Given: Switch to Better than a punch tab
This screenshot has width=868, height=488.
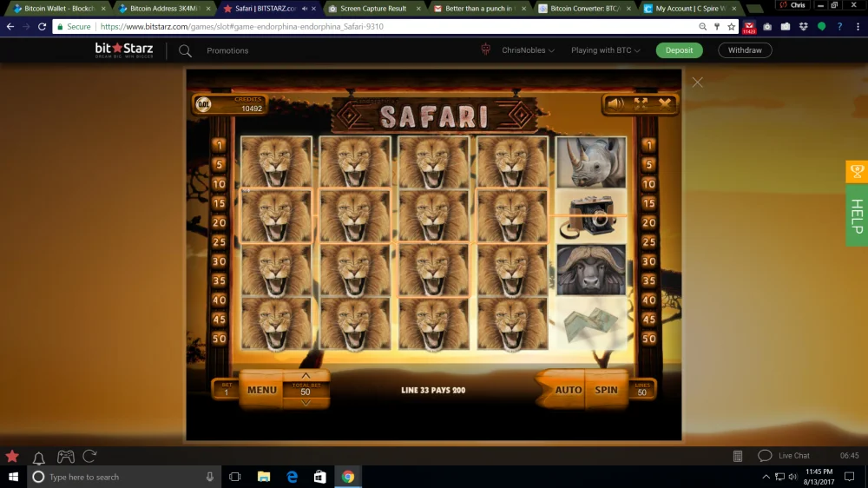Looking at the screenshot, I should click(x=478, y=9).
